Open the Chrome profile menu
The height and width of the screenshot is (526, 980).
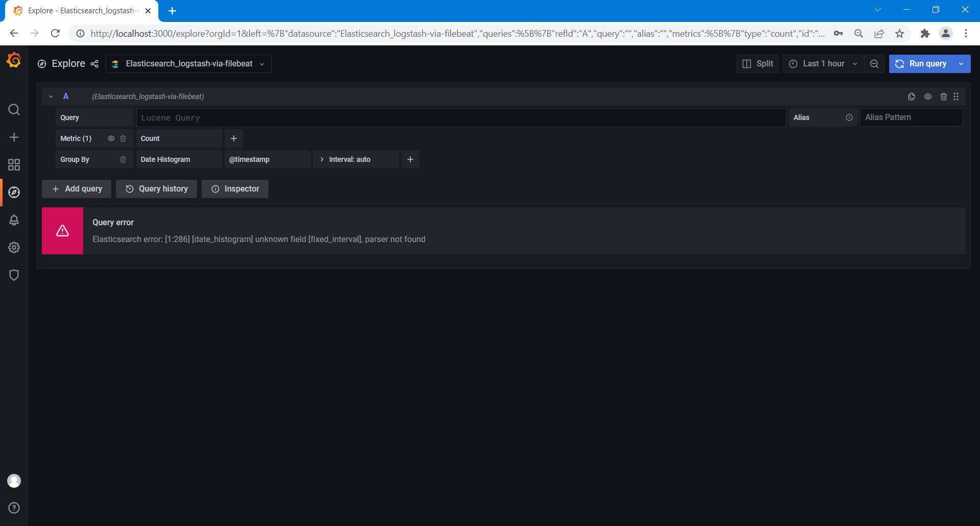point(946,34)
